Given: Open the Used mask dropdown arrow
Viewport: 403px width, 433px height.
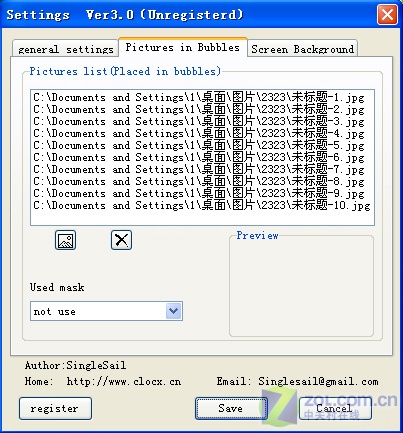Looking at the screenshot, I should point(174,311).
